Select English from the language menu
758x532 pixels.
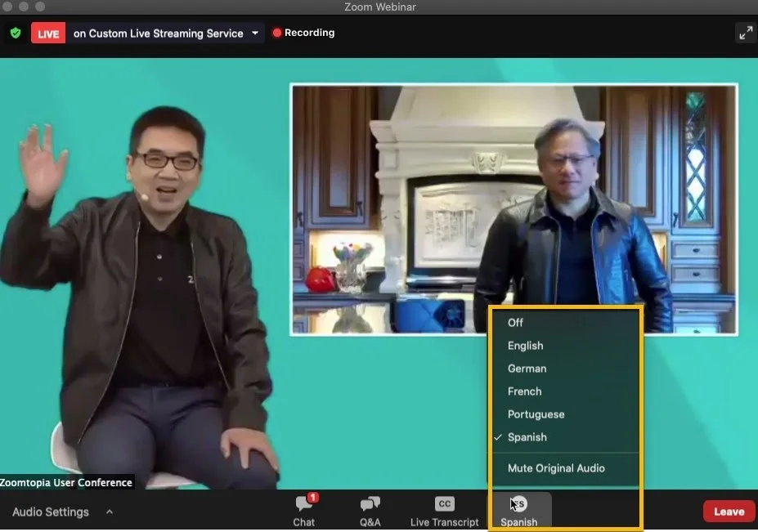pyautogui.click(x=525, y=346)
